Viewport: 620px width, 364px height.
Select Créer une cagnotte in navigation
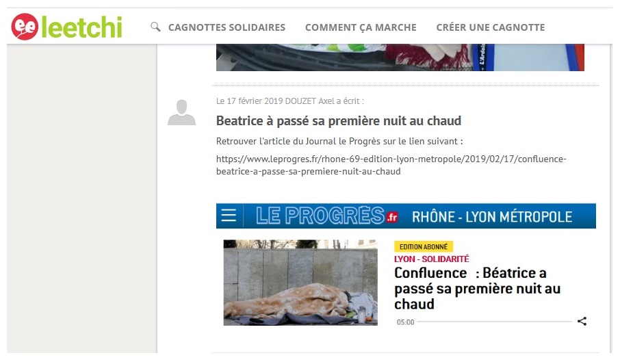[x=490, y=27]
